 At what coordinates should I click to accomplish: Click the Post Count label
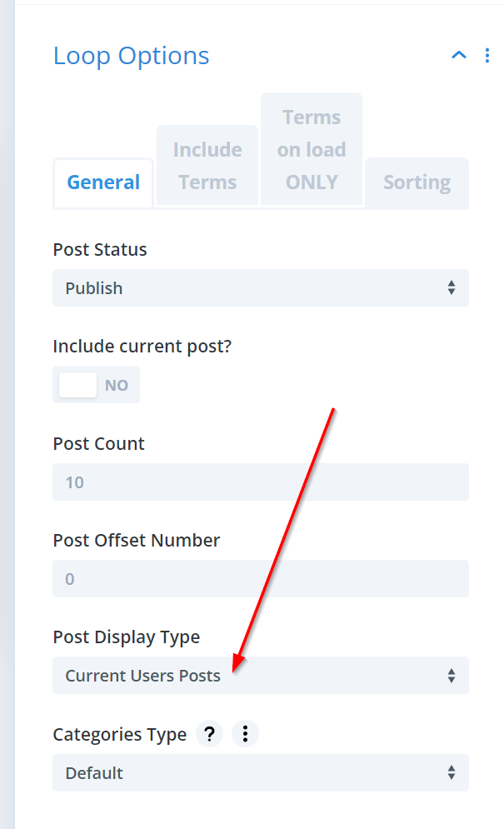99,444
